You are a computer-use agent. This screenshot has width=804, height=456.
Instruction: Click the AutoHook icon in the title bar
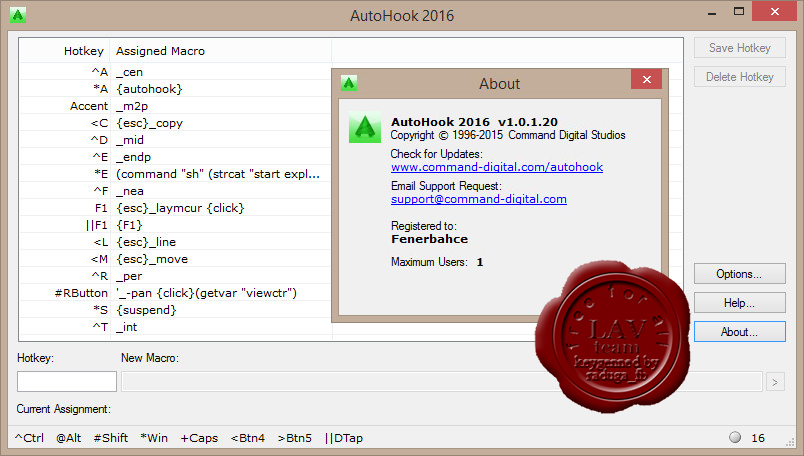tap(18, 15)
